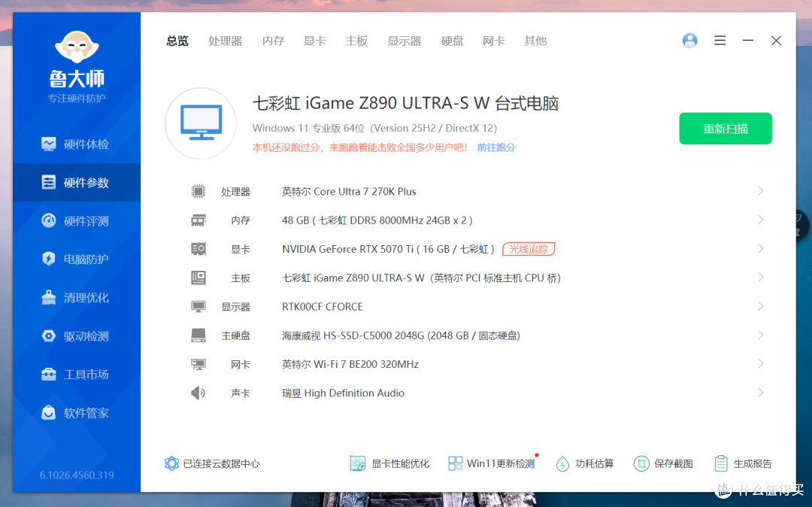Click the 主硬盘 disk drive icon

click(x=198, y=335)
